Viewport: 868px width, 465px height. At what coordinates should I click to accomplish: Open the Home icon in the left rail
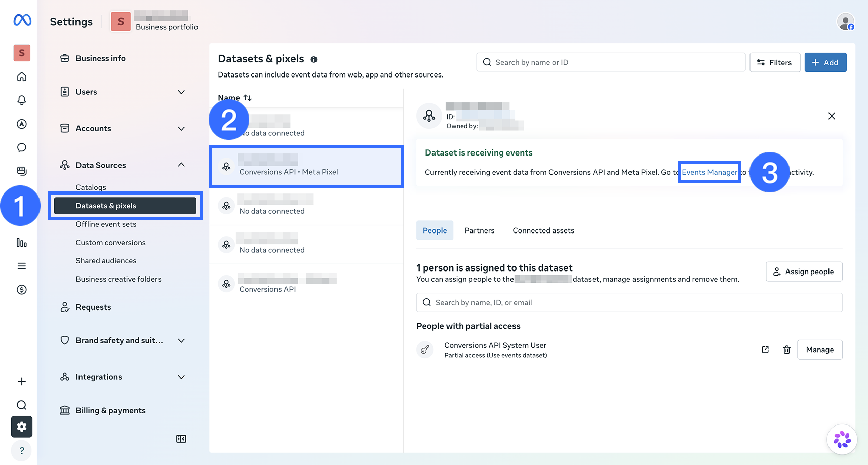(22, 76)
